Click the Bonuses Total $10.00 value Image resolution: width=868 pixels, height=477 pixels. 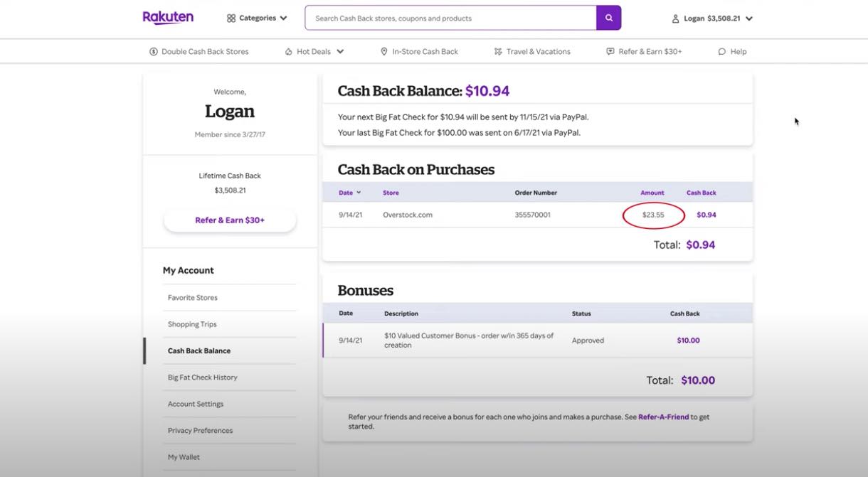(698, 380)
